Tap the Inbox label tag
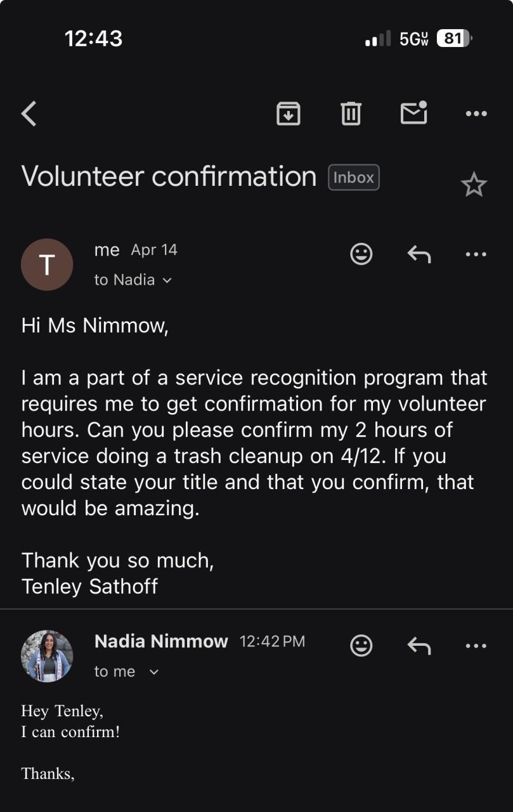The height and width of the screenshot is (812, 513). pos(353,178)
